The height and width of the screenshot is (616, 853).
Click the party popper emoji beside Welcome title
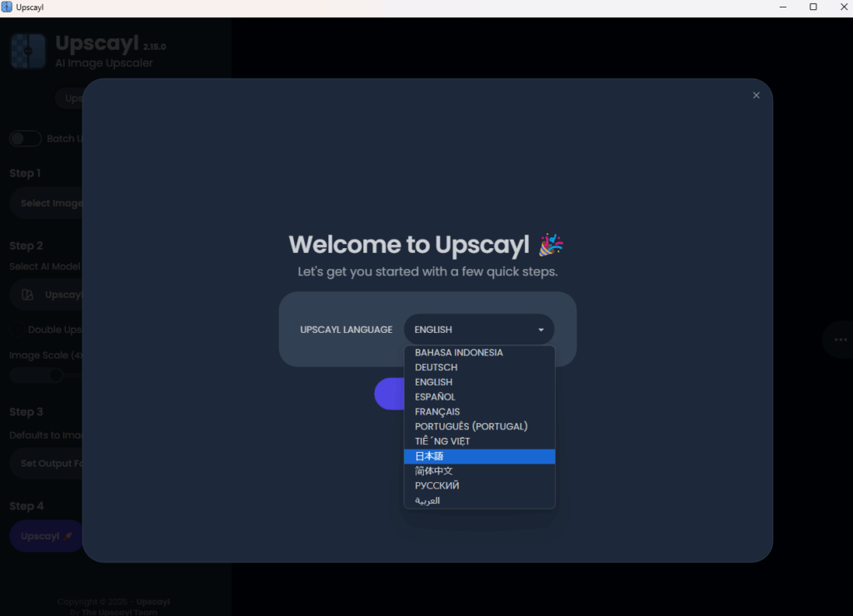tap(551, 245)
